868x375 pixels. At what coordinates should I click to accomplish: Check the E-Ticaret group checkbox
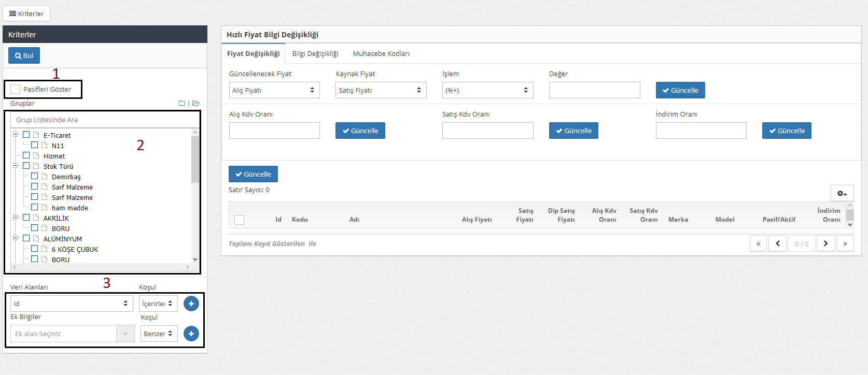click(26, 135)
